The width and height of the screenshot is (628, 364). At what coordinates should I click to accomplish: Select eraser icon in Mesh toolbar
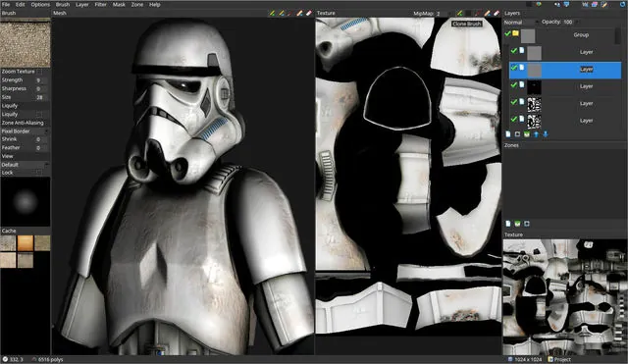[x=309, y=13]
